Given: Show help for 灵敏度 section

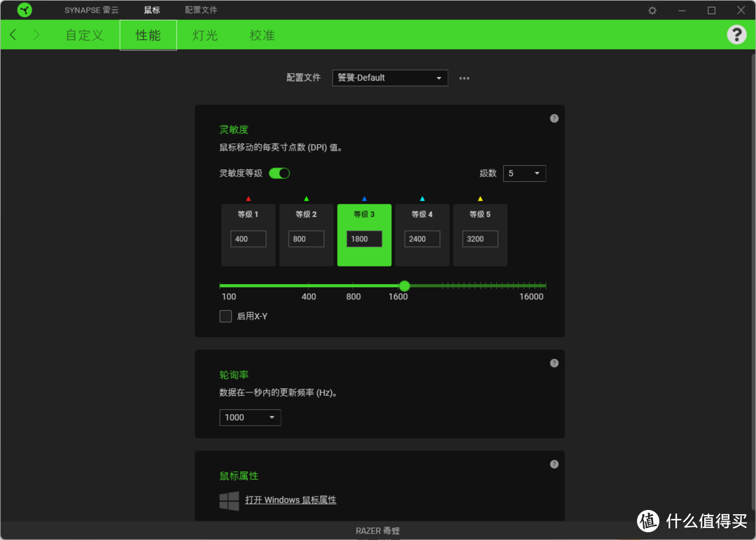Looking at the screenshot, I should coord(554,118).
